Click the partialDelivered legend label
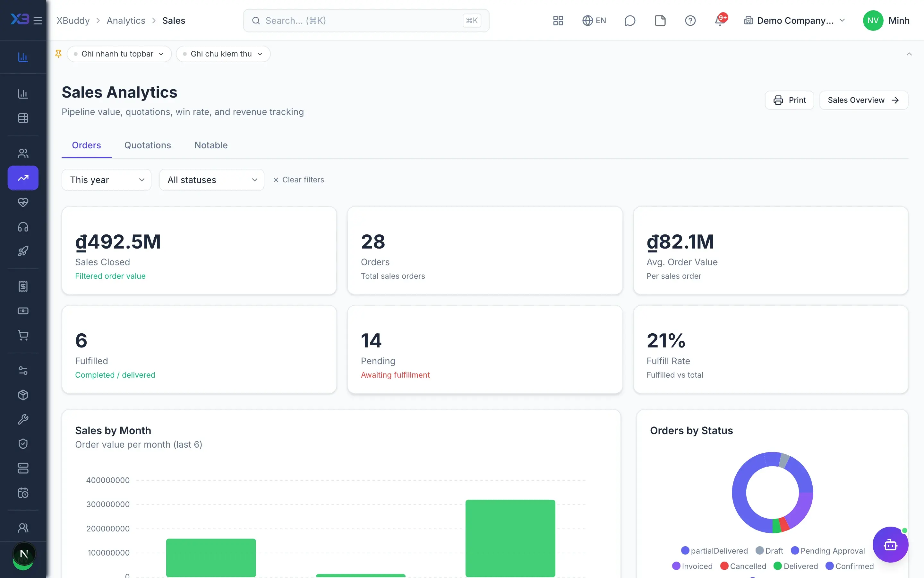 coord(719,550)
